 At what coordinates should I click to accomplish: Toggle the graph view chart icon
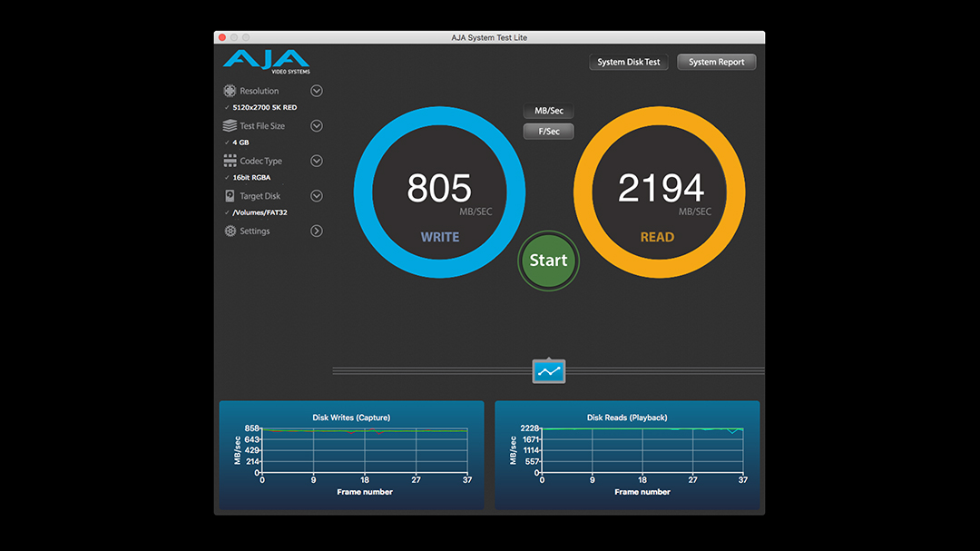pos(549,371)
